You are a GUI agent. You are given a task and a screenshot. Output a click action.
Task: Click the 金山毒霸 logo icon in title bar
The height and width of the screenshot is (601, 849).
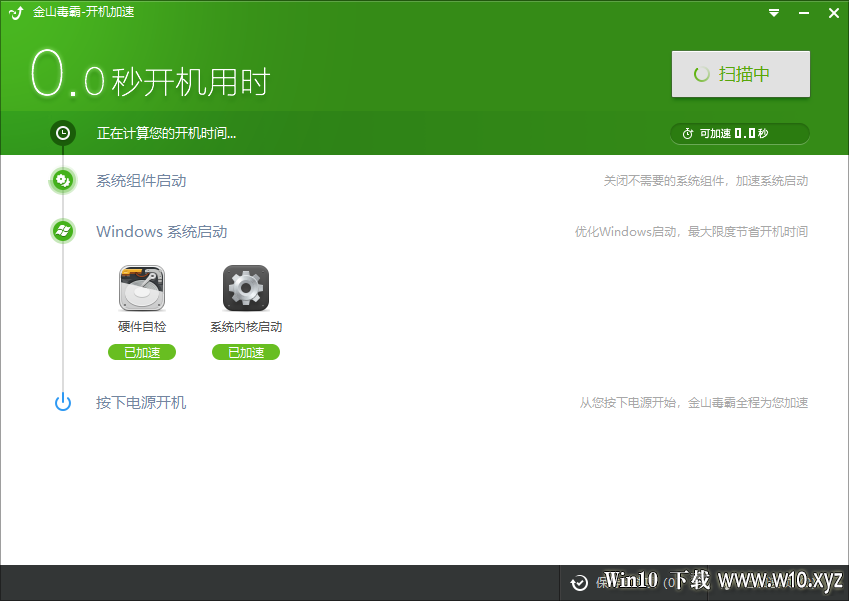[x=16, y=12]
